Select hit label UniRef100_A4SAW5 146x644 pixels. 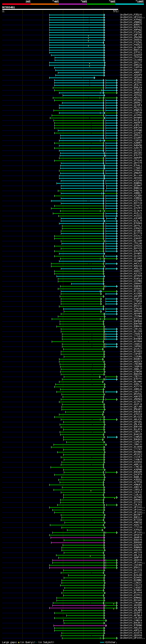(x=131, y=261)
